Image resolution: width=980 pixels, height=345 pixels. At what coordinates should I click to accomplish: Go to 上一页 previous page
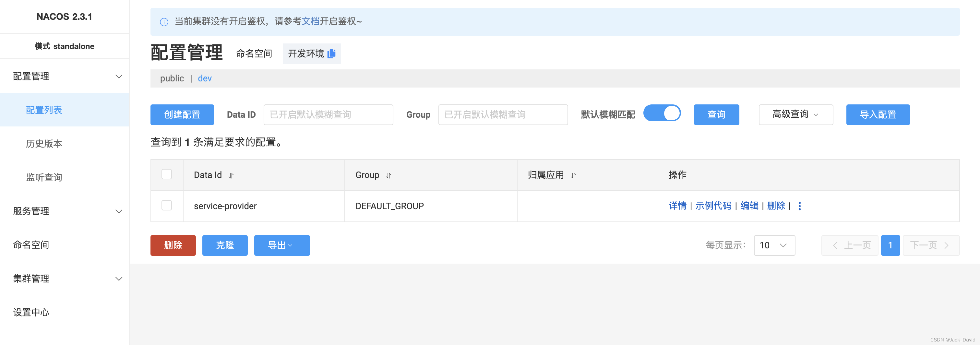point(850,245)
